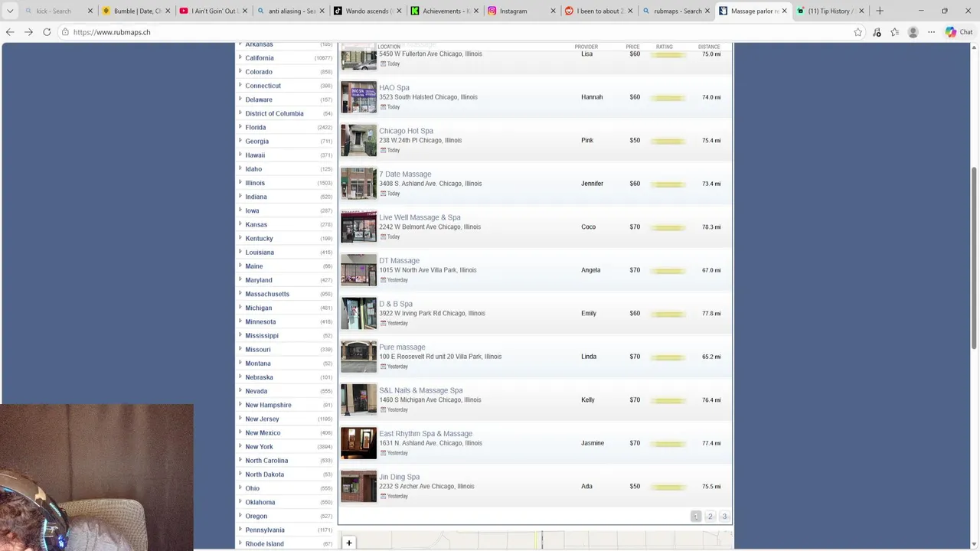The width and height of the screenshot is (980, 551).
Task: Click the address bar URL field
Action: tap(459, 32)
